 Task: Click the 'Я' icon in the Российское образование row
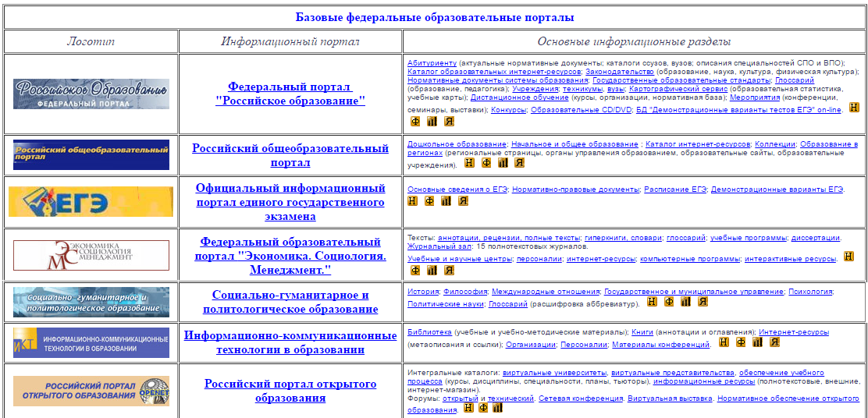(x=449, y=121)
